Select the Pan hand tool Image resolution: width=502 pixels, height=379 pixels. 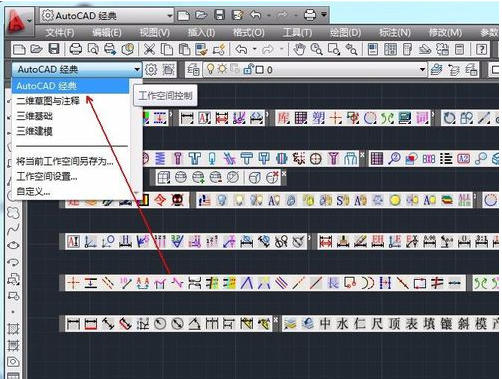click(x=299, y=50)
